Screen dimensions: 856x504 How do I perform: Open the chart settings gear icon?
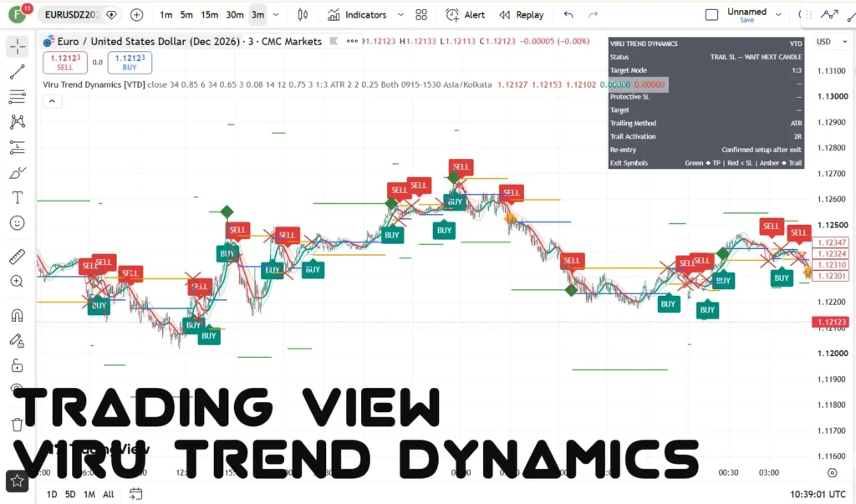click(x=832, y=473)
